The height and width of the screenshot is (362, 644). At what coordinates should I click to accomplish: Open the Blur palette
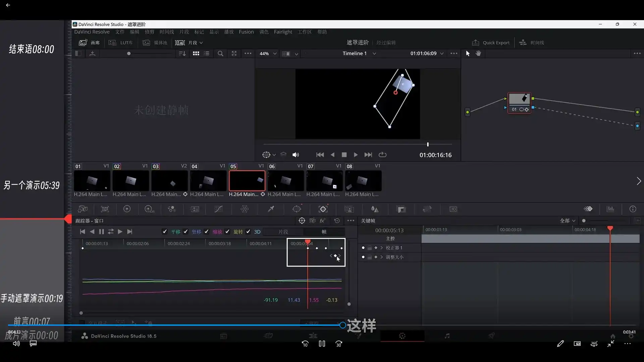(x=375, y=209)
